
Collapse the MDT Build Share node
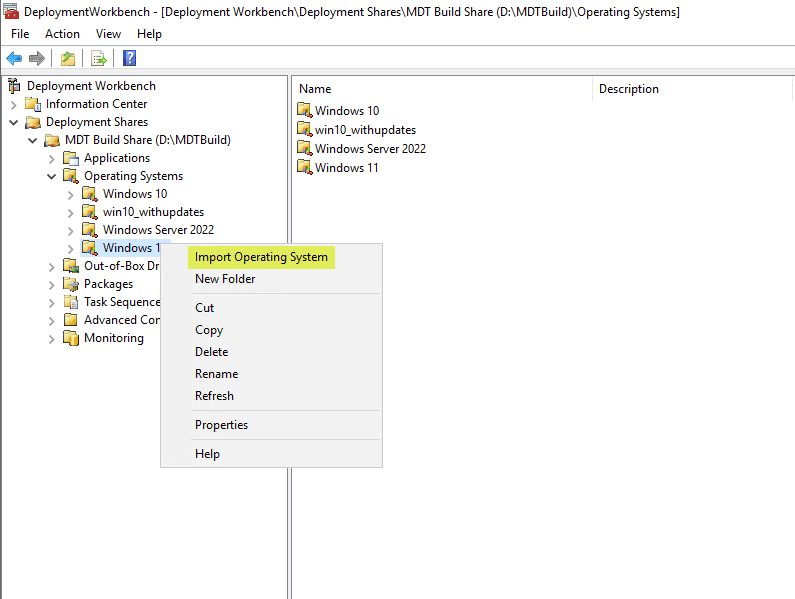(x=32, y=140)
